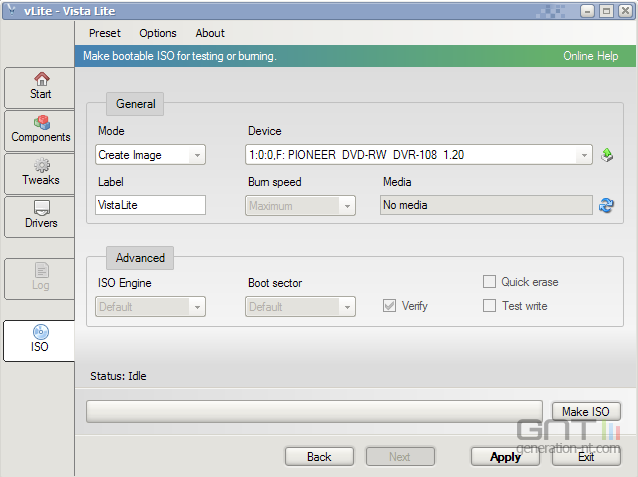Open the Preset menu

[105, 33]
